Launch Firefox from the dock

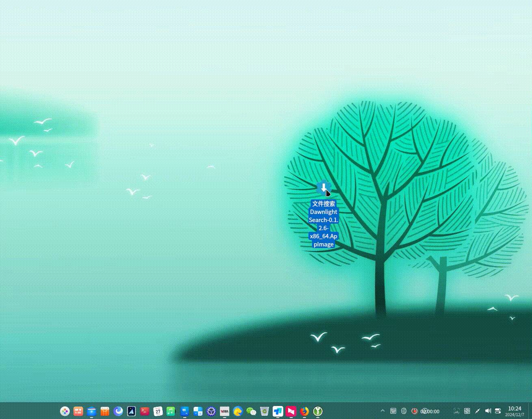304,411
